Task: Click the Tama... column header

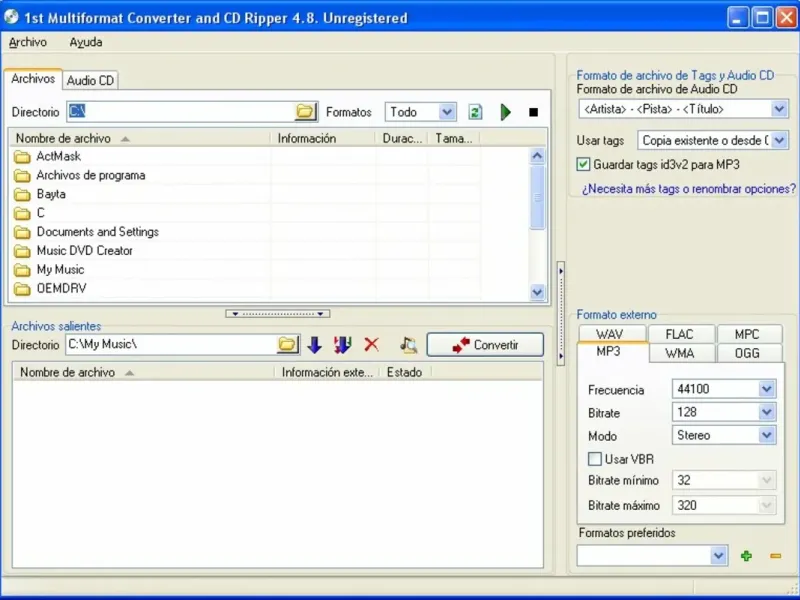Action: click(x=454, y=138)
